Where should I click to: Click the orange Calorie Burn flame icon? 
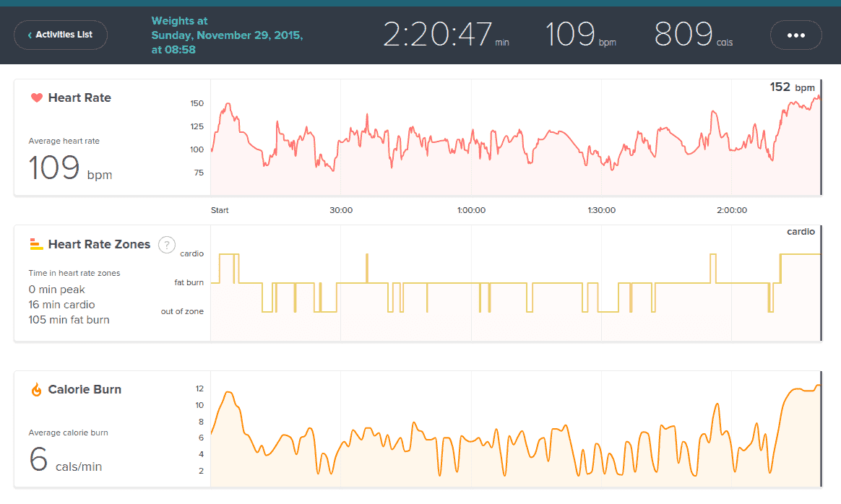36,390
